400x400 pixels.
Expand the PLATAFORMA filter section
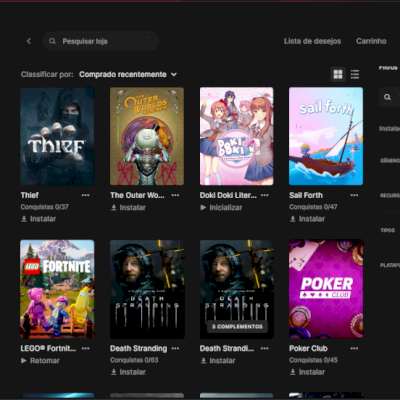tap(390, 265)
